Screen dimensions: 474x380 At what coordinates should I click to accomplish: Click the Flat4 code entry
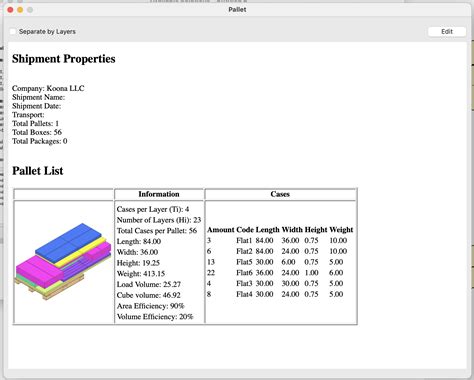point(244,294)
